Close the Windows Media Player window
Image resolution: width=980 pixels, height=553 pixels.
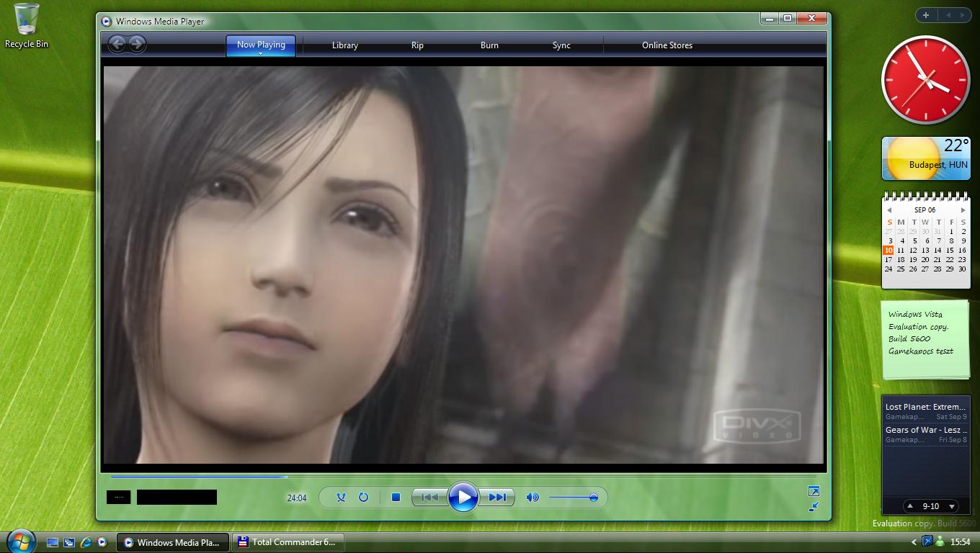coord(811,18)
